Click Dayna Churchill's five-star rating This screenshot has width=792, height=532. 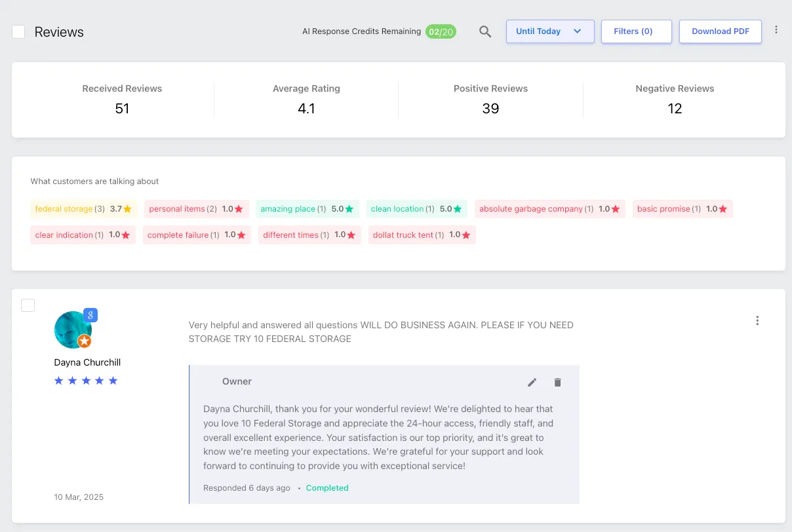(x=86, y=381)
